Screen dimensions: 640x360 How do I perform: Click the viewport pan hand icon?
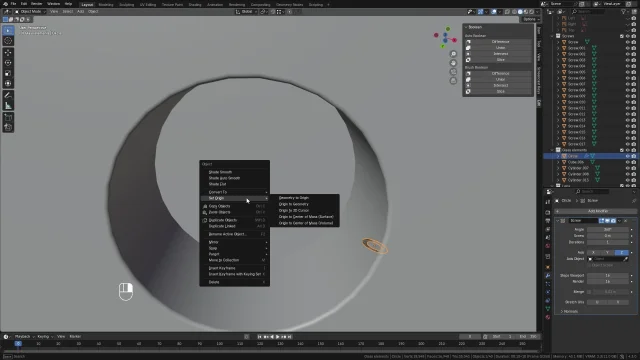[453, 63]
